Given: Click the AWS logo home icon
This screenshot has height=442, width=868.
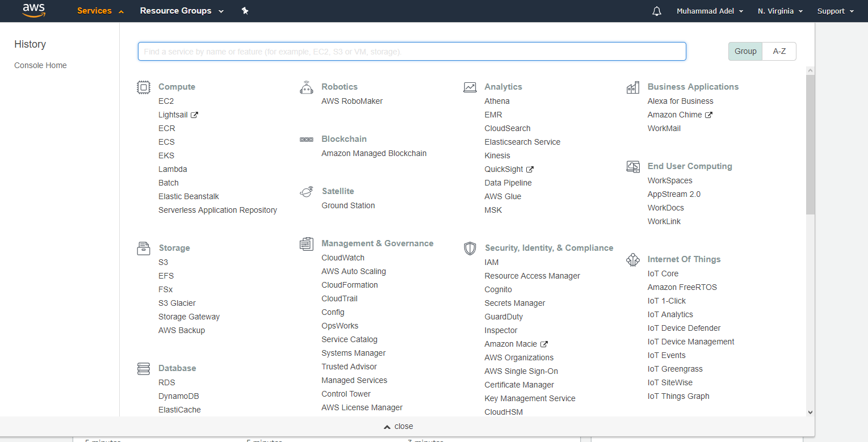Looking at the screenshot, I should pyautogui.click(x=34, y=11).
